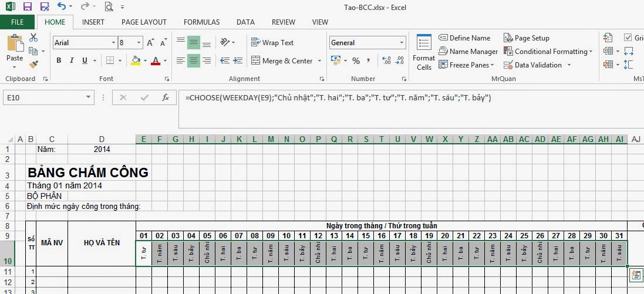Screen dimensions: 644x294
Task: Apply the cell borders button
Action: point(110,61)
